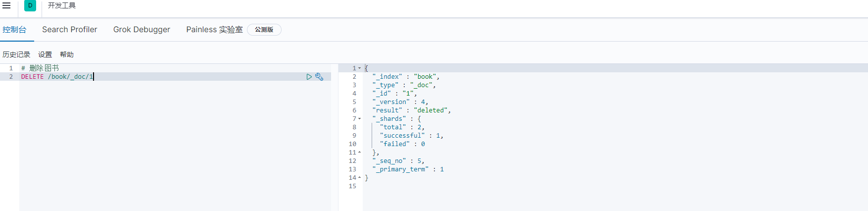Viewport: 868px width, 211px height.
Task: Click the "failed" : 0 line
Action: [402, 144]
